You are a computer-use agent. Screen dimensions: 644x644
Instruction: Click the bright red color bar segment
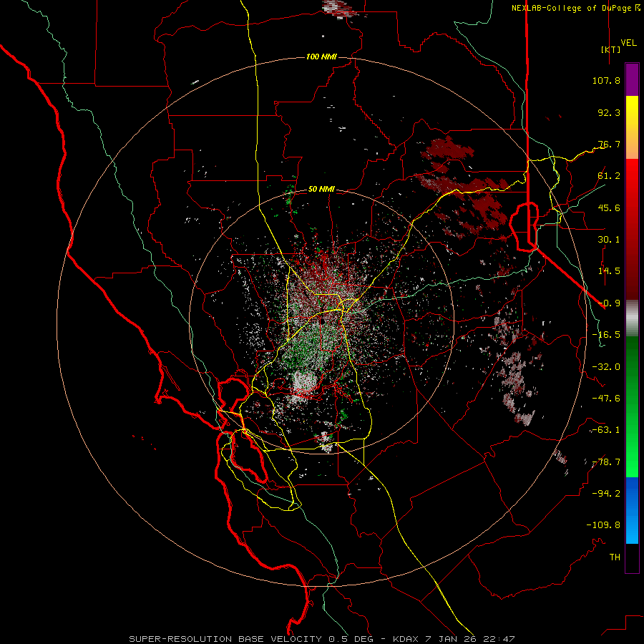[x=632, y=177]
